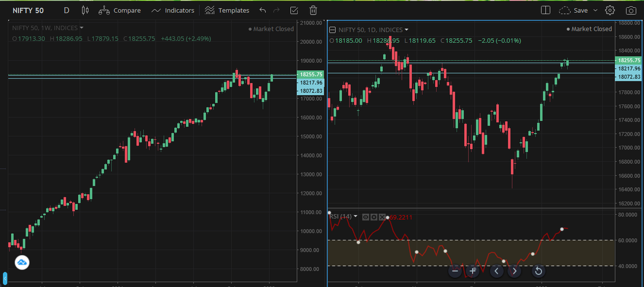Collapse the daily chart legend with minus box

(332, 30)
